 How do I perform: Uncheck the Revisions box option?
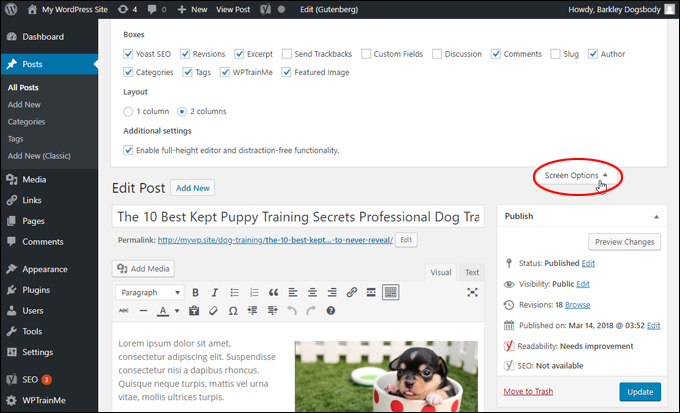[185, 54]
